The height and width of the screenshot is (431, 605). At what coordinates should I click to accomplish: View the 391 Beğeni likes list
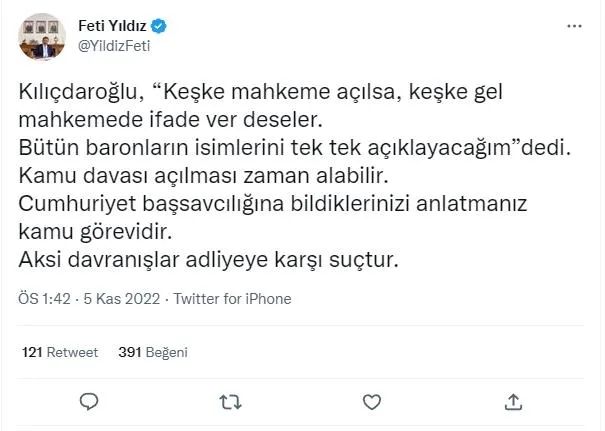pyautogui.click(x=153, y=352)
